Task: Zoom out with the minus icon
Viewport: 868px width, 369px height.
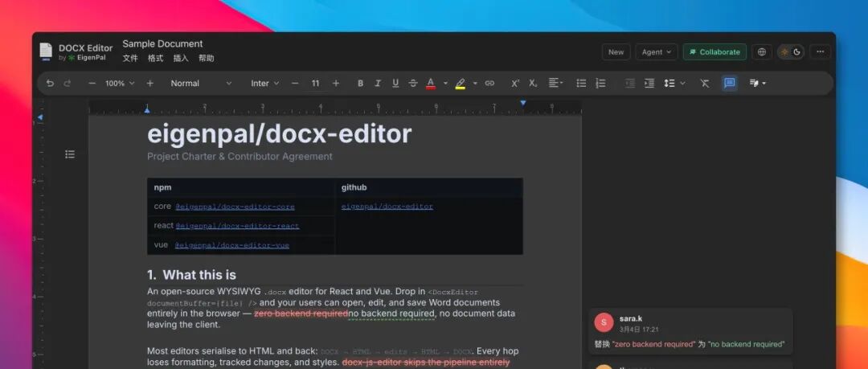Action: [92, 83]
